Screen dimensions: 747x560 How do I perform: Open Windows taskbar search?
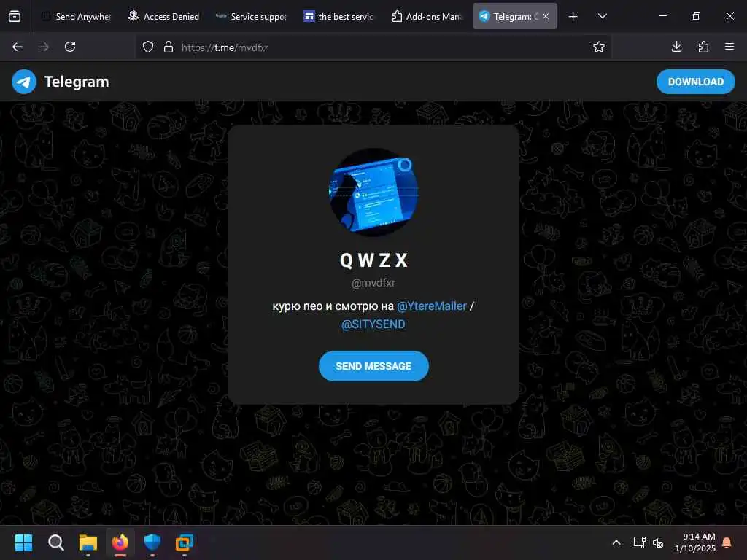[x=55, y=542]
